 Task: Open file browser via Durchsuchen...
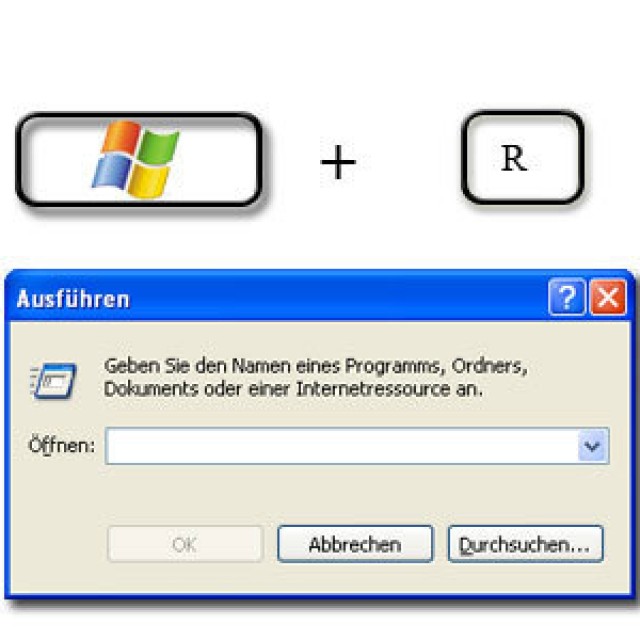coord(525,544)
